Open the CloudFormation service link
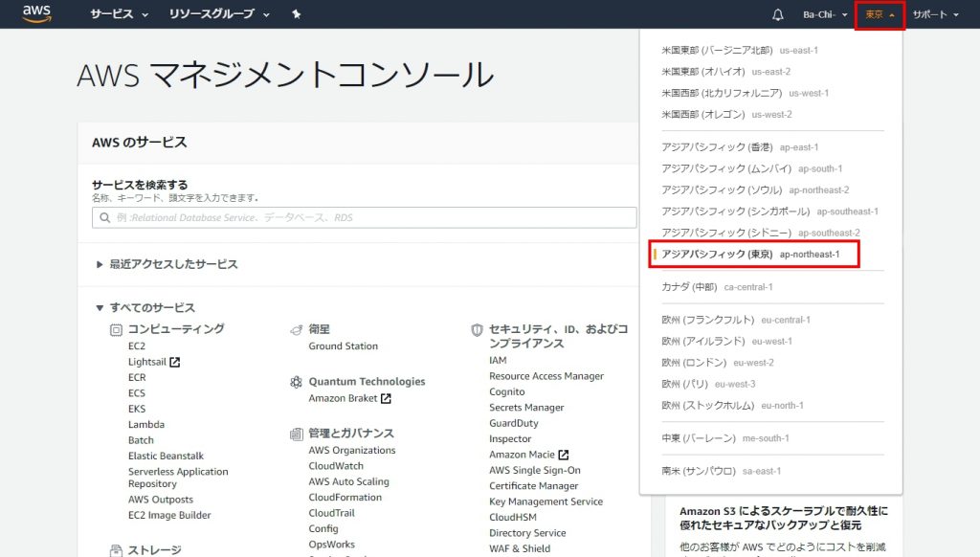 coord(345,497)
